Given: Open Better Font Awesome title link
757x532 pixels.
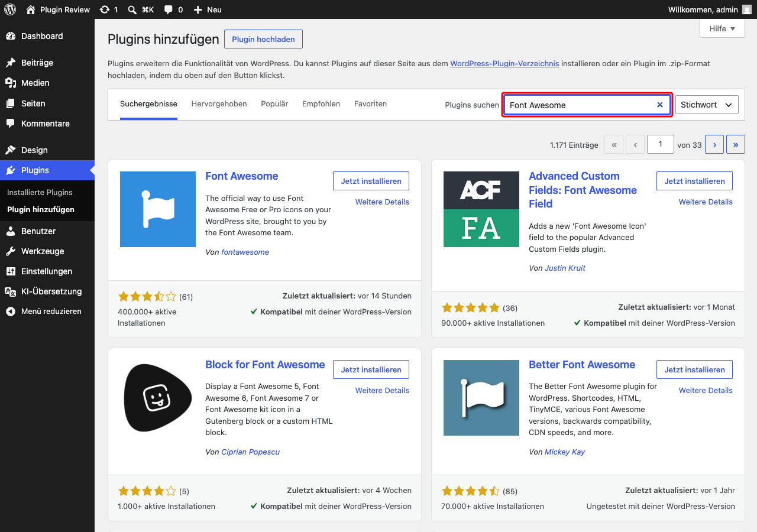Looking at the screenshot, I should [582, 365].
